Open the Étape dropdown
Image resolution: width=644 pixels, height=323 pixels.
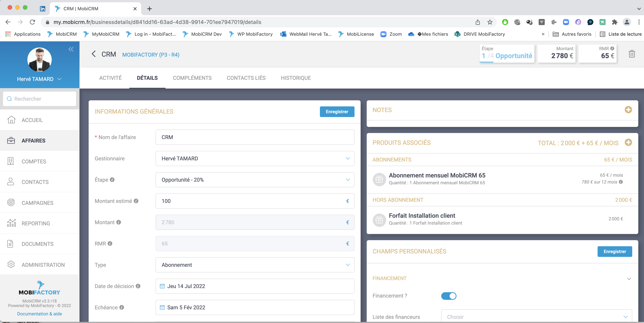255,180
